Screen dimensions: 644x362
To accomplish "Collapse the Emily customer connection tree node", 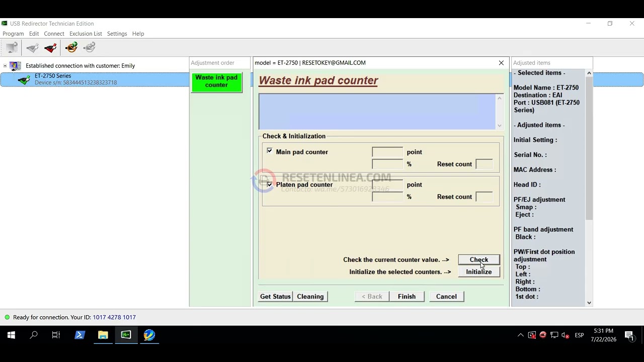I will [x=5, y=66].
